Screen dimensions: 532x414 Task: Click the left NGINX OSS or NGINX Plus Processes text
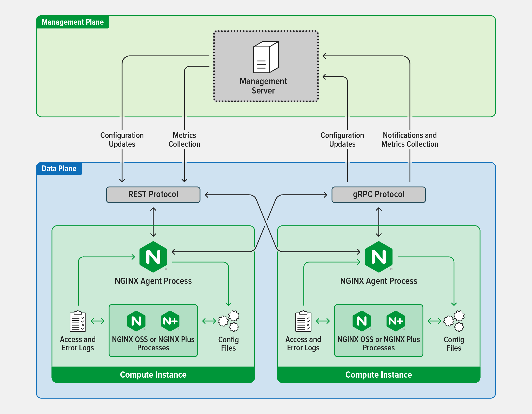(153, 343)
